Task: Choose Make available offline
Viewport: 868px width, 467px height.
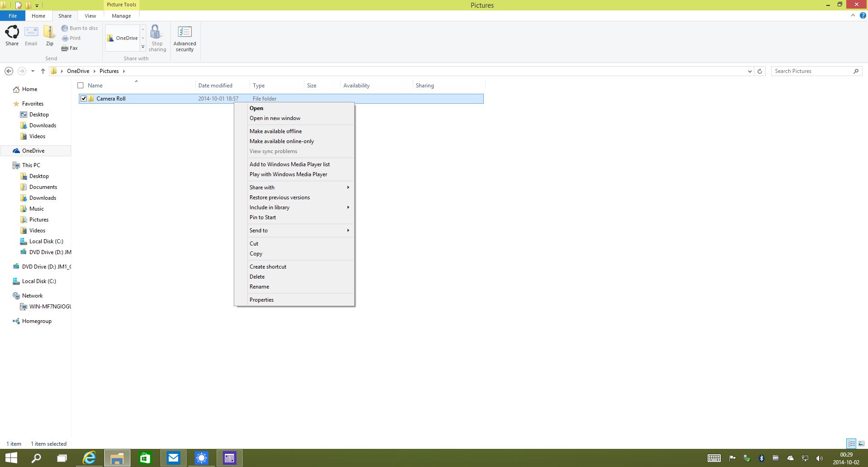Action: click(294, 131)
